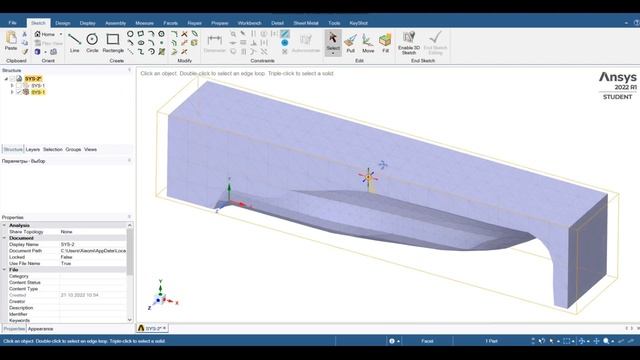Uncheck the highlighted SYS-1 component checkbox
The width and height of the screenshot is (640, 360).
[x=19, y=92]
